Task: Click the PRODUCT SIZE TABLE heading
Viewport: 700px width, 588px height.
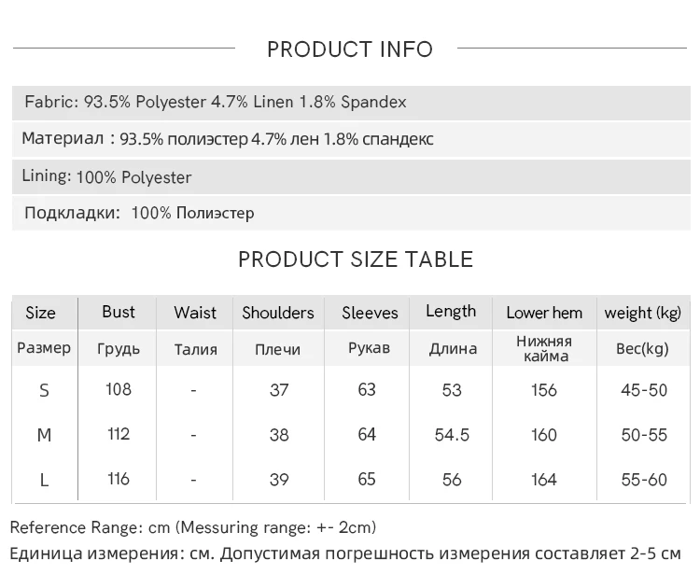Action: coord(356,259)
